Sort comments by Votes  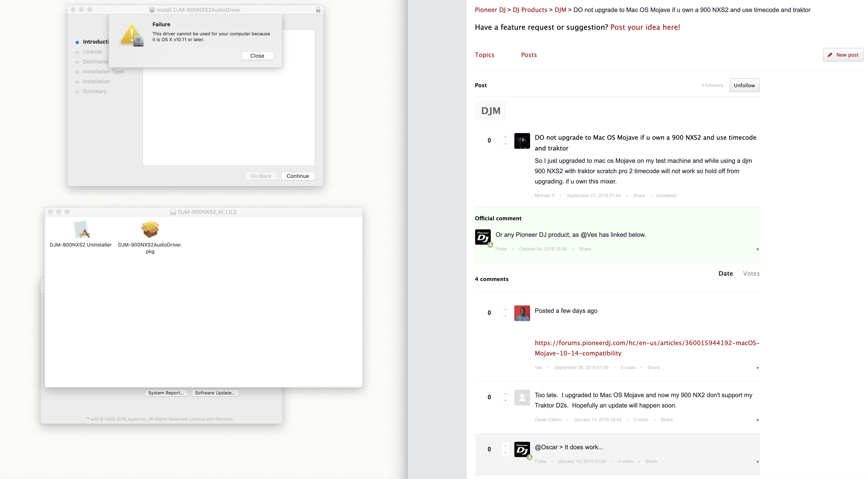[751, 273]
